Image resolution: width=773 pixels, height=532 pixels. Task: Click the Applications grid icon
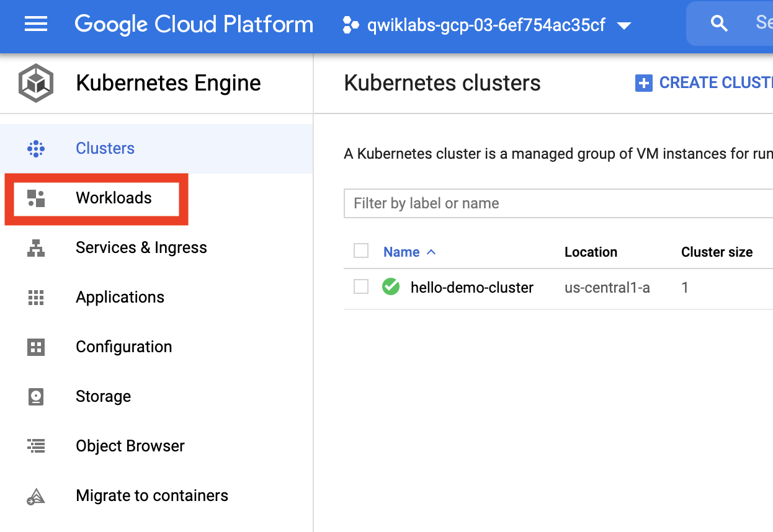[x=36, y=298]
